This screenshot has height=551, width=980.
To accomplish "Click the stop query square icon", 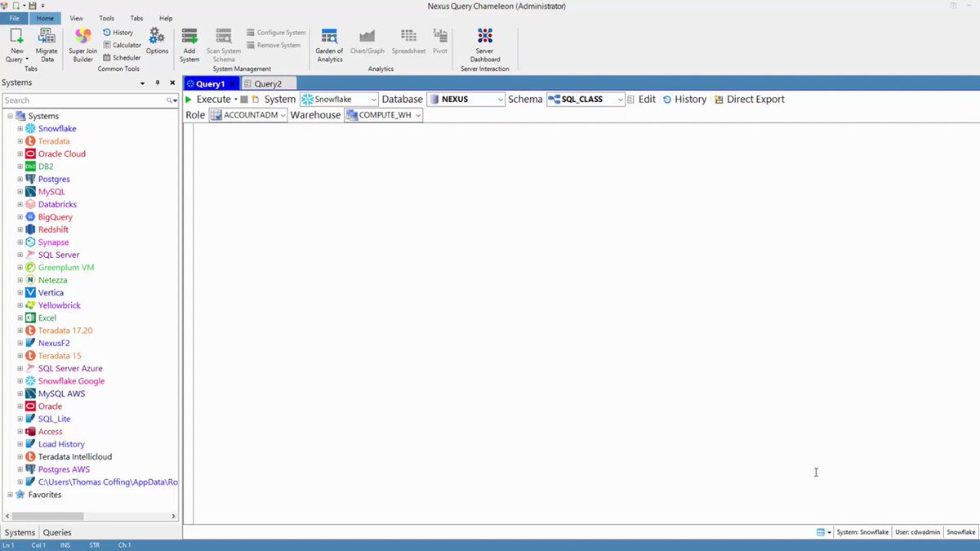I will (x=243, y=100).
